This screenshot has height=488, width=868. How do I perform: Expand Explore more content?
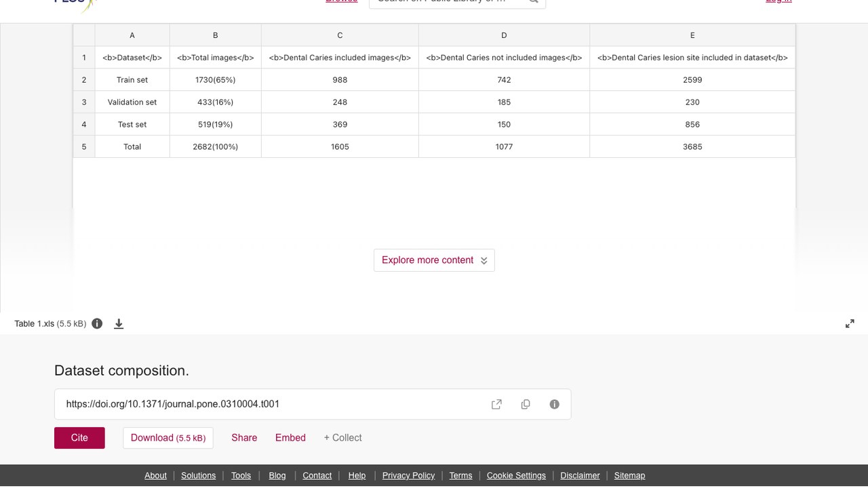434,260
